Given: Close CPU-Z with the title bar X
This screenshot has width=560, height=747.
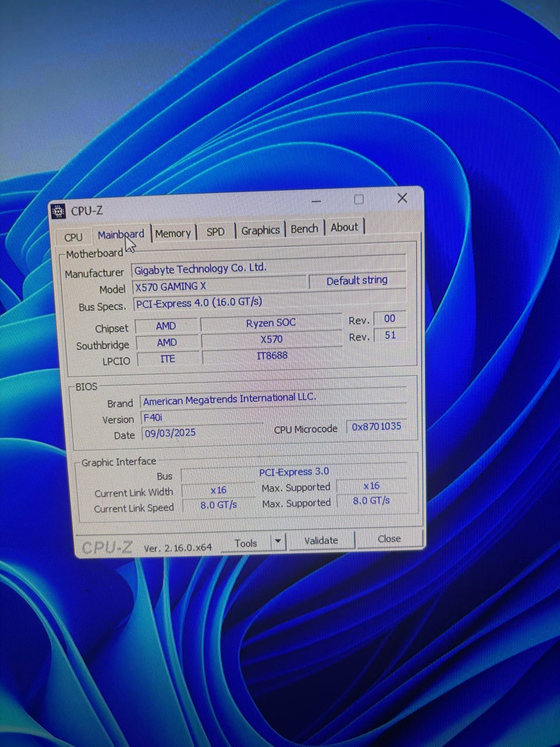Looking at the screenshot, I should (402, 198).
